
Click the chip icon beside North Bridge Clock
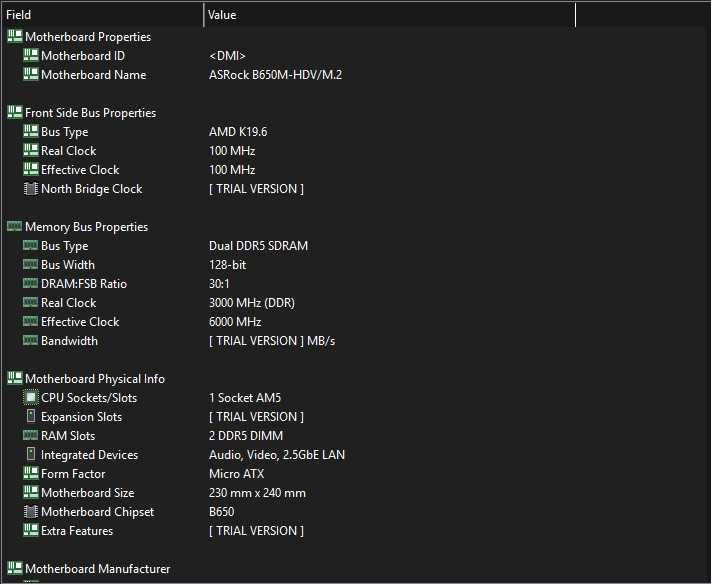click(30, 189)
